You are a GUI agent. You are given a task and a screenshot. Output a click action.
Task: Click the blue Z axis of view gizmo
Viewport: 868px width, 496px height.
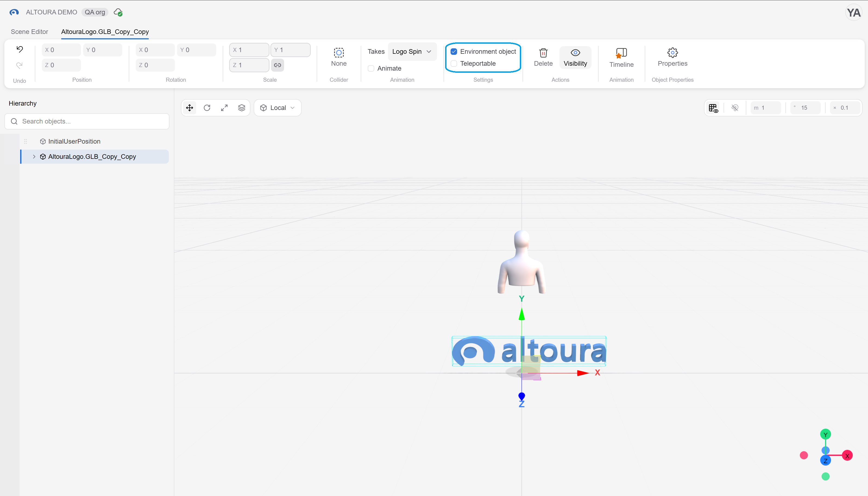pos(825,460)
